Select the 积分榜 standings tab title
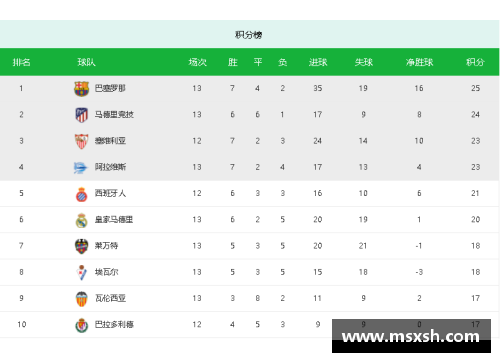The height and width of the screenshot is (362, 500). pos(249,35)
